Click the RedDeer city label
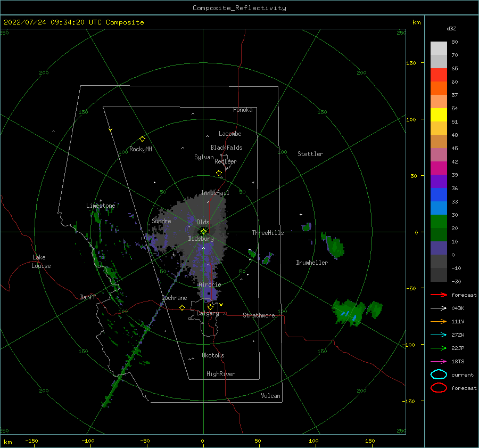The width and height of the screenshot is (479, 448). tap(226, 161)
